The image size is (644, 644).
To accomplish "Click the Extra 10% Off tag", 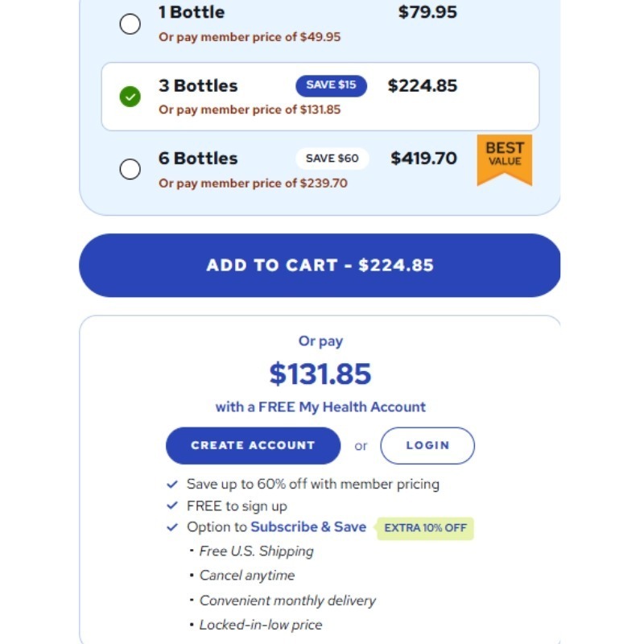I will tap(425, 528).
